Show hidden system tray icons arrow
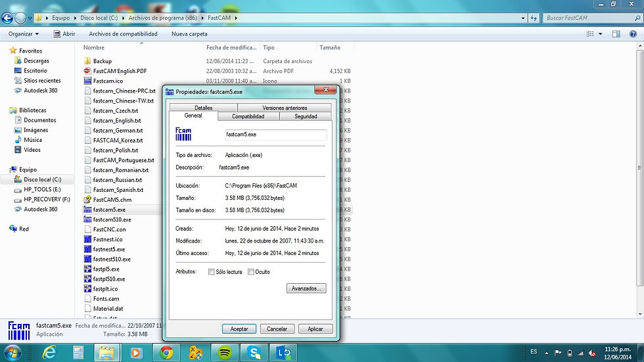 [x=546, y=353]
